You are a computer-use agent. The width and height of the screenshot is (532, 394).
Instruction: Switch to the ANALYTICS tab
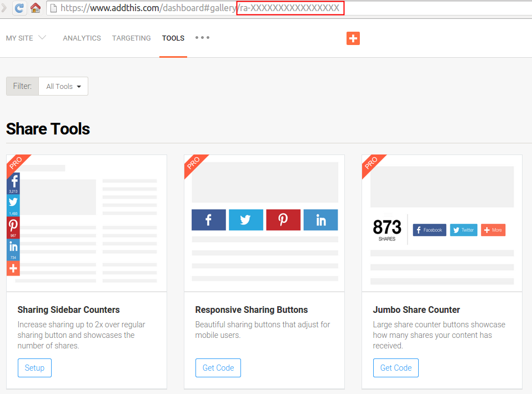click(x=82, y=38)
